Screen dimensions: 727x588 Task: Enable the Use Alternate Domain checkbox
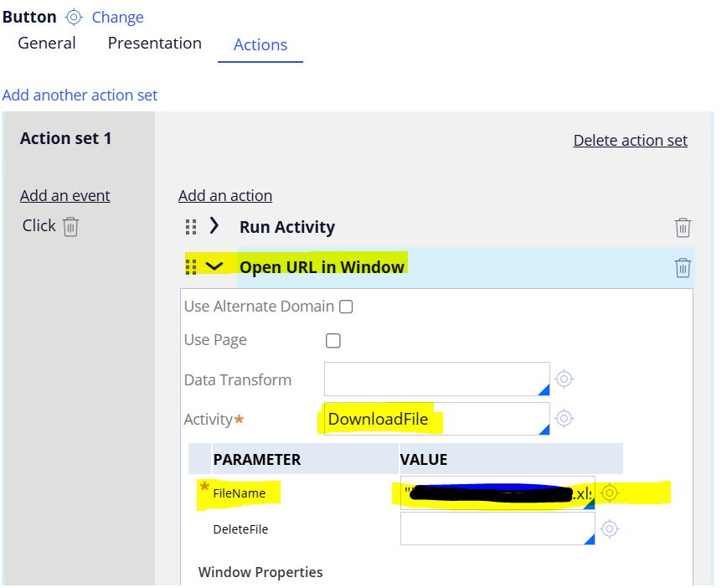pos(348,306)
